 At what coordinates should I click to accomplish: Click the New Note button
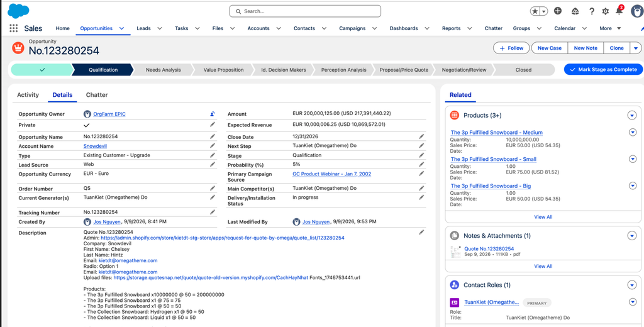click(586, 48)
